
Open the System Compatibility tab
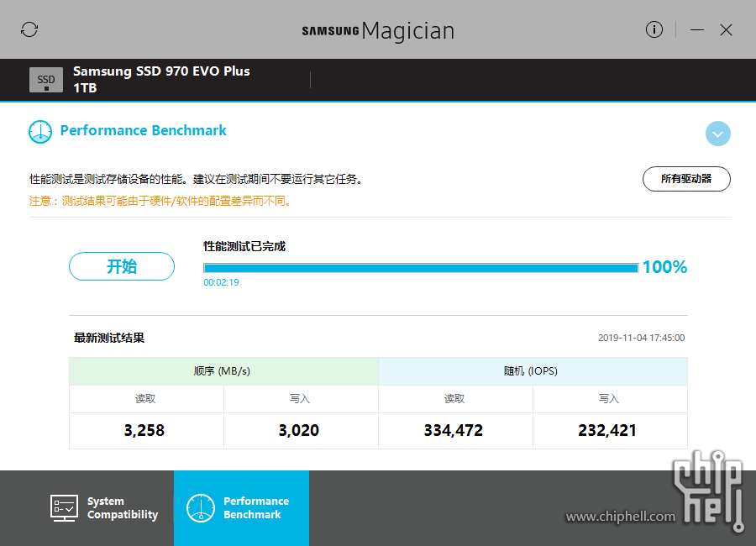coord(105,508)
